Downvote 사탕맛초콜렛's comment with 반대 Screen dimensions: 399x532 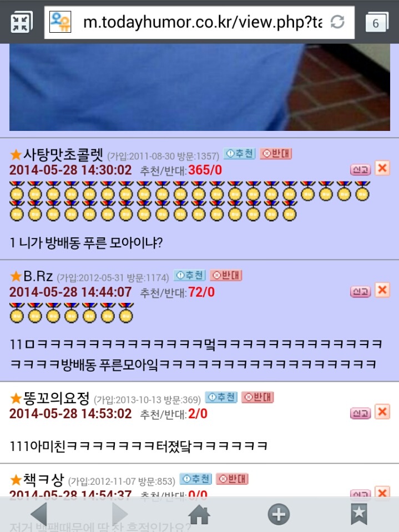coord(276,154)
